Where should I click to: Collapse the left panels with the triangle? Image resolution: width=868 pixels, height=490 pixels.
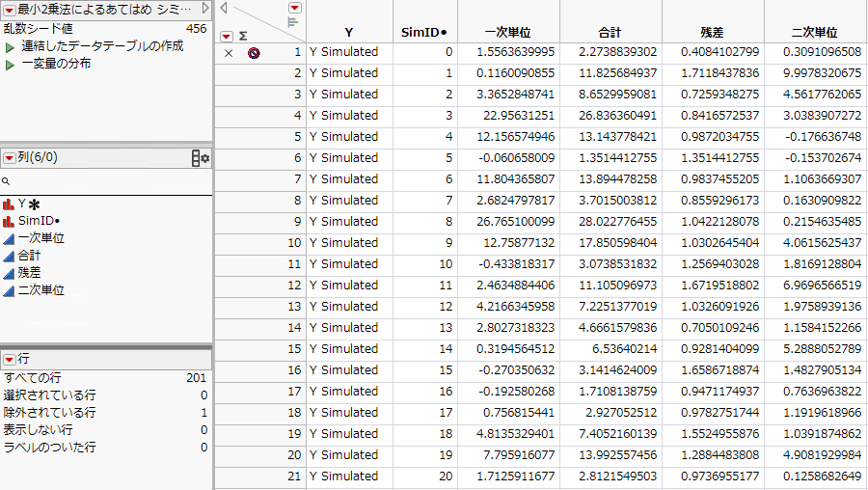tap(224, 7)
